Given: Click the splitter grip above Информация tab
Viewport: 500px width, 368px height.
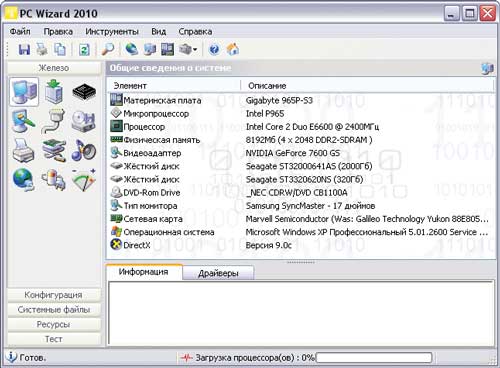Looking at the screenshot, I should point(301,262).
